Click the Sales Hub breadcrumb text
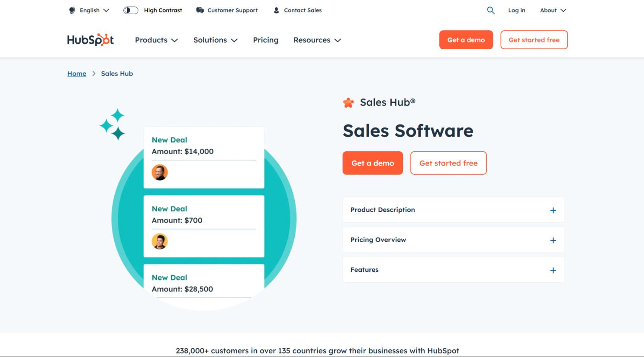The image size is (644, 357). pyautogui.click(x=117, y=73)
